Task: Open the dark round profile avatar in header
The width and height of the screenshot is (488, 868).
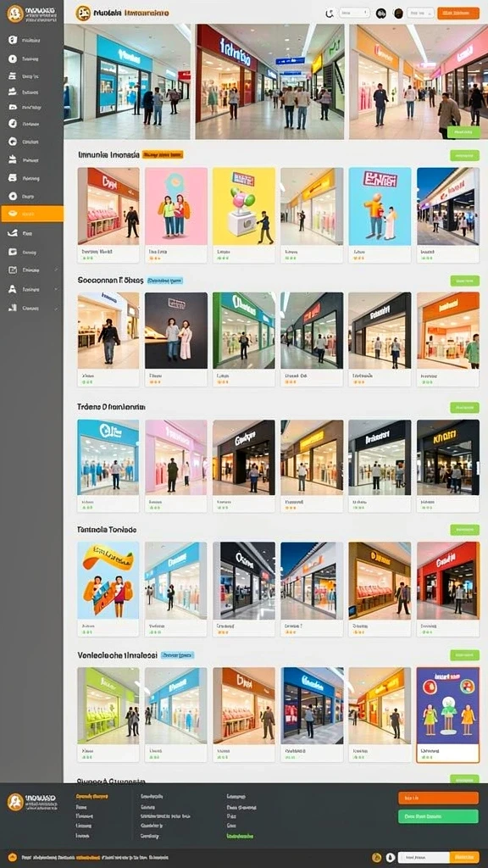Action: pyautogui.click(x=398, y=14)
